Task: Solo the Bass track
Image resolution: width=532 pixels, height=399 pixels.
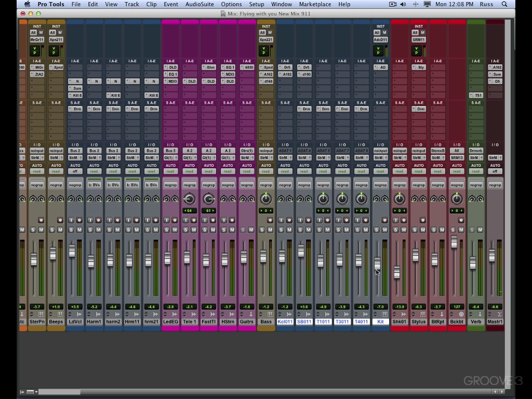Action: (262, 230)
